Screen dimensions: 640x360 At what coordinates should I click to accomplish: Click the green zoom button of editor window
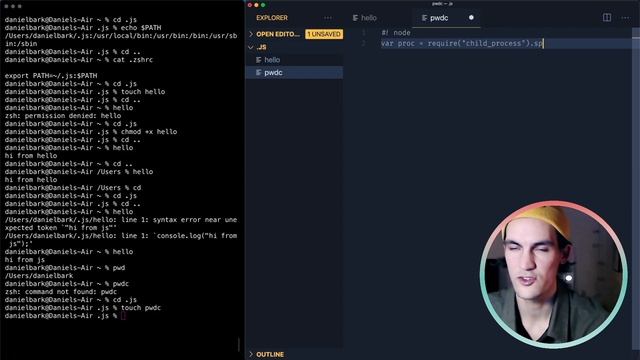[263, 5]
